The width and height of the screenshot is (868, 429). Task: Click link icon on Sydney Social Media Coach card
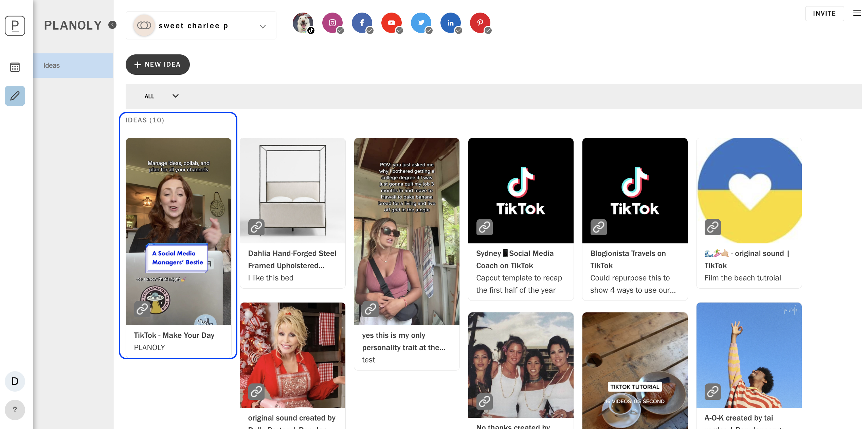485,227
